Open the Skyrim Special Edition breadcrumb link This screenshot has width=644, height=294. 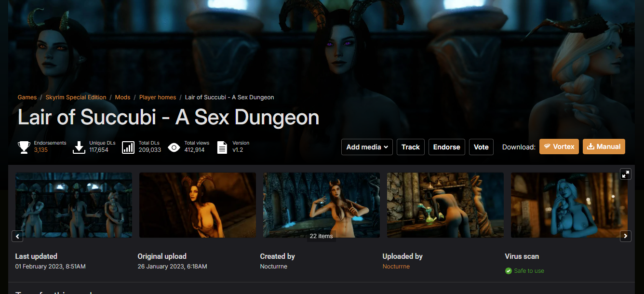(76, 97)
